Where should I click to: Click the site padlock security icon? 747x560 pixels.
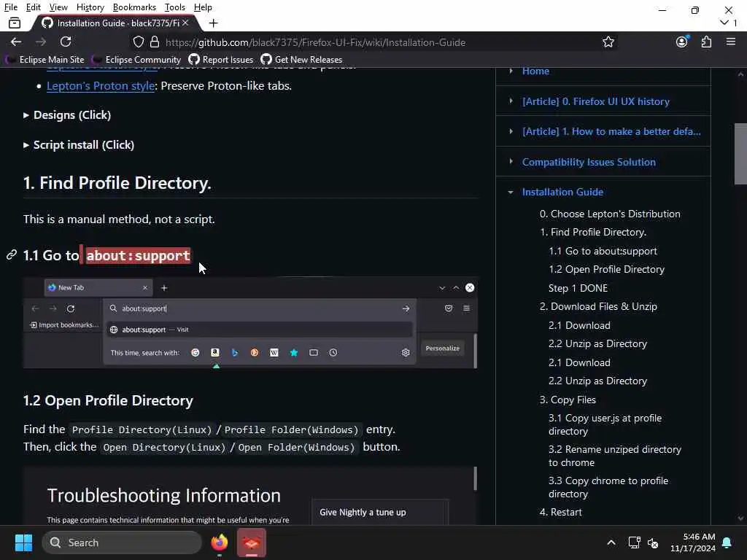click(155, 42)
